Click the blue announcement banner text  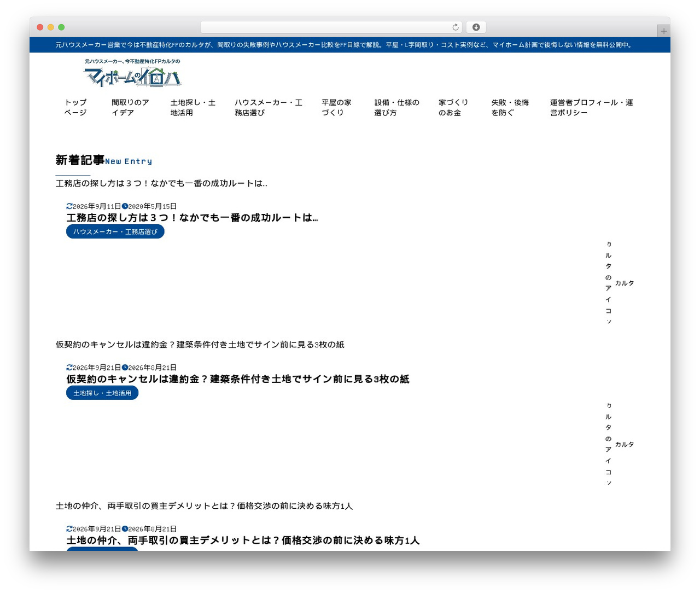343,45
